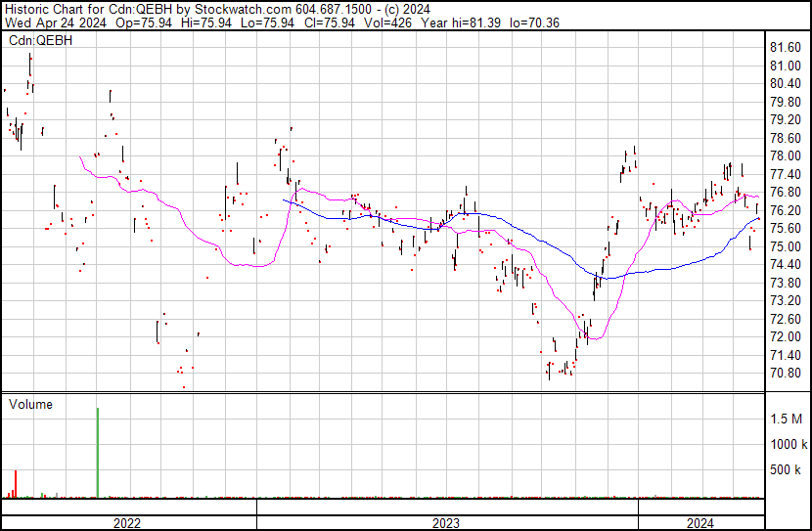Click the 1000 k volume axis label
Viewport: 812px width, 531px height.
[787, 444]
